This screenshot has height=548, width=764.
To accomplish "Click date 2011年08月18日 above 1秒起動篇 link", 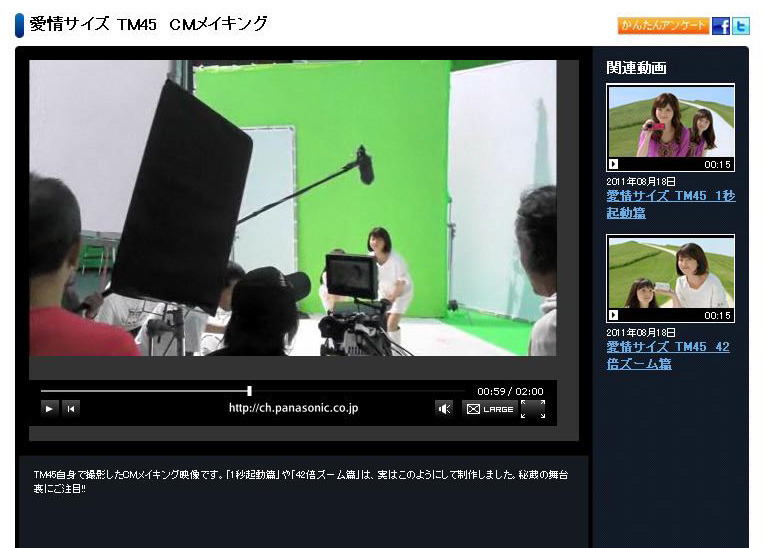I will point(641,182).
